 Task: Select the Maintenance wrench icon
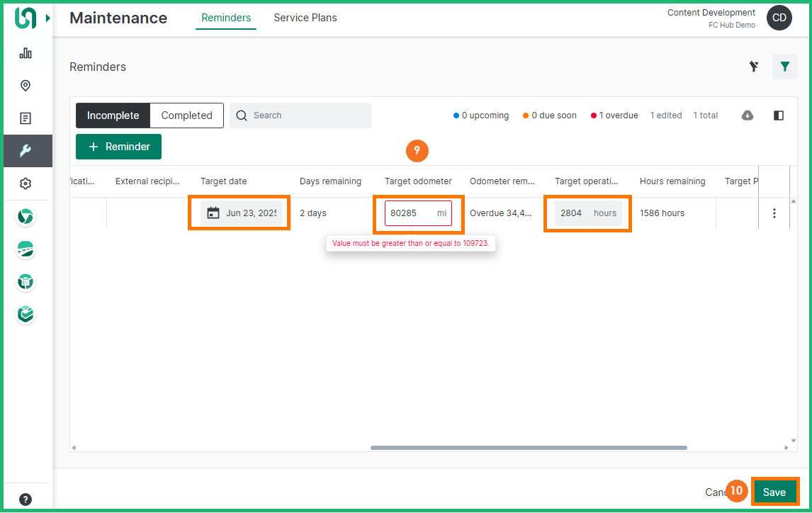26,151
